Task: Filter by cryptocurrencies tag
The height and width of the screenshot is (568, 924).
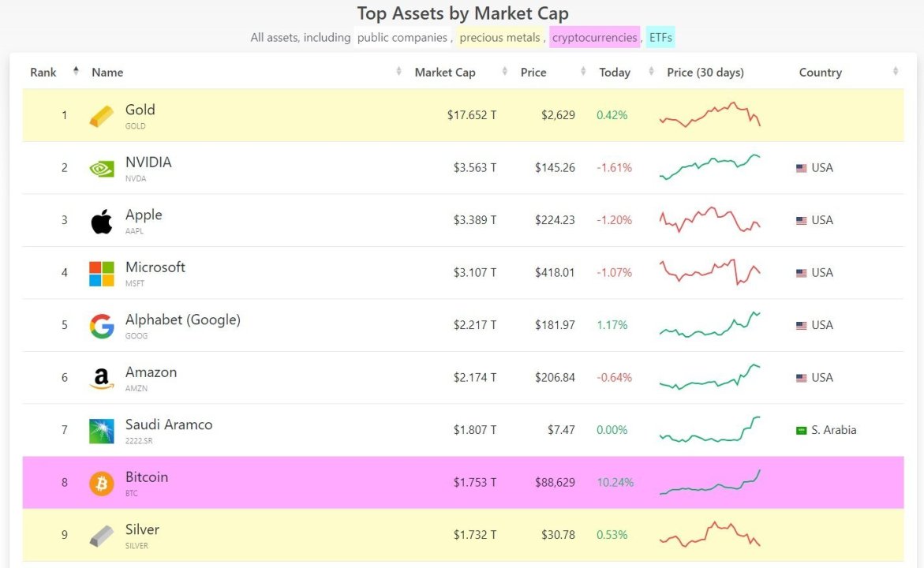Action: pos(594,37)
